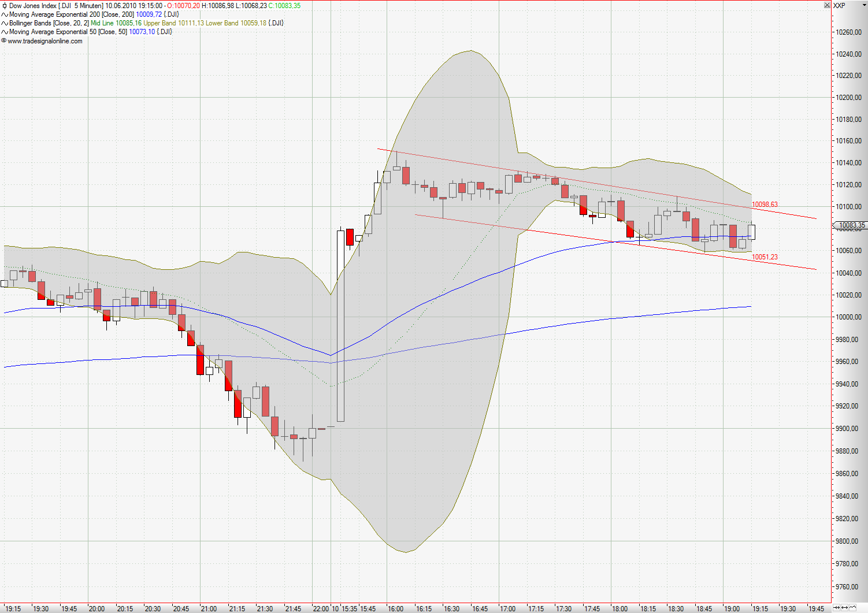This screenshot has width=868, height=613.
Task: Click the EMA 50 value 10073,10
Action: click(142, 32)
